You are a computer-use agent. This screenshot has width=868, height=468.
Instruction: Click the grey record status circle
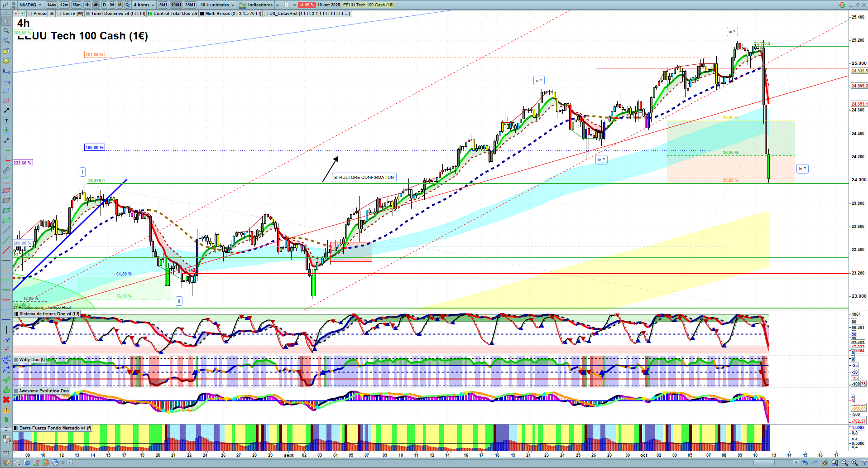[294, 5]
